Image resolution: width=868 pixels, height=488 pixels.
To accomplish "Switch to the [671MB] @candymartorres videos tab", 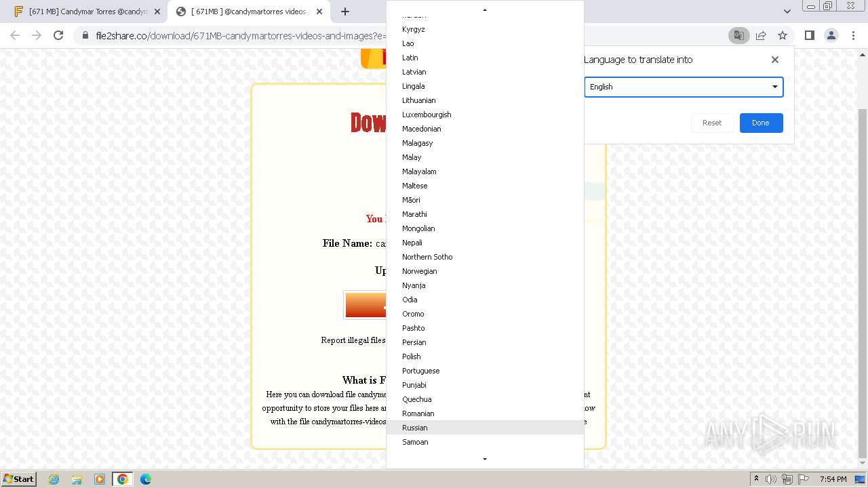I will coord(248,12).
